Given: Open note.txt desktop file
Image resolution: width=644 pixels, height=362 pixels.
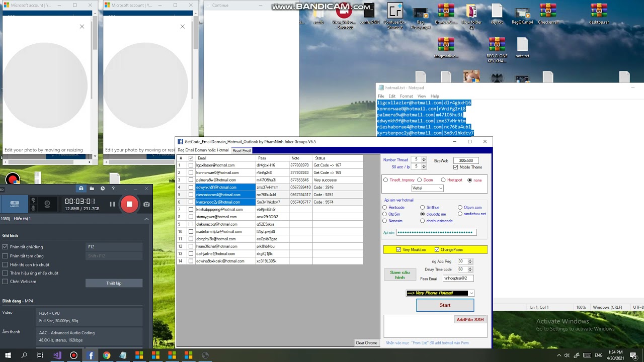Looking at the screenshot, I should 522,48.
